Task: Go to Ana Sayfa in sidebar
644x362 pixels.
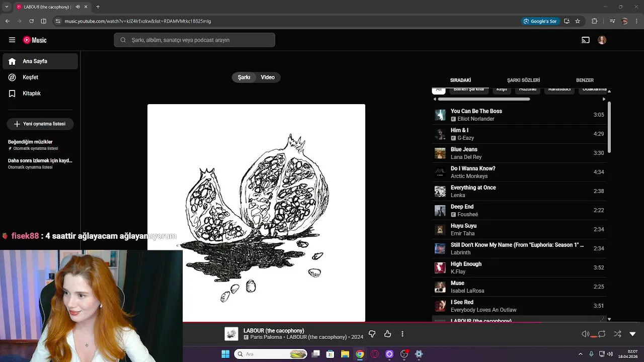Action: (x=40, y=61)
